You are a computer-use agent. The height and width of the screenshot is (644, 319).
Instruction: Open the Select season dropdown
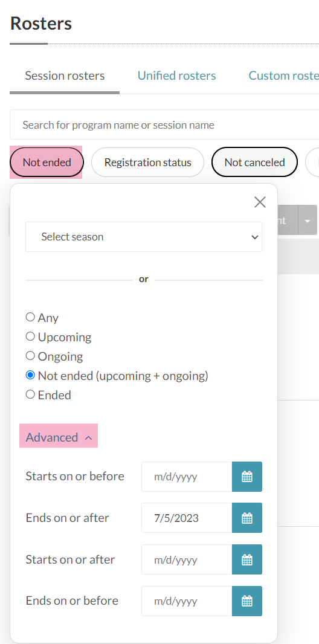144,237
